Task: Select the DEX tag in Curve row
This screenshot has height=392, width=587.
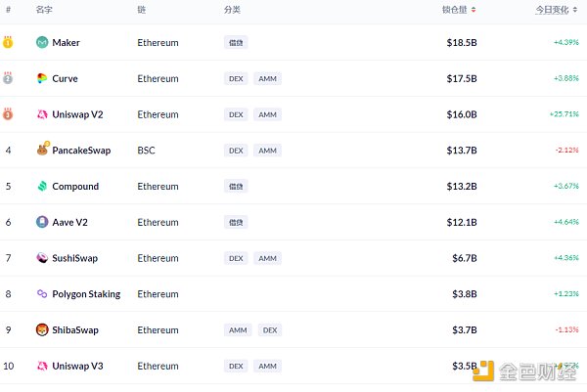Action: [x=236, y=78]
